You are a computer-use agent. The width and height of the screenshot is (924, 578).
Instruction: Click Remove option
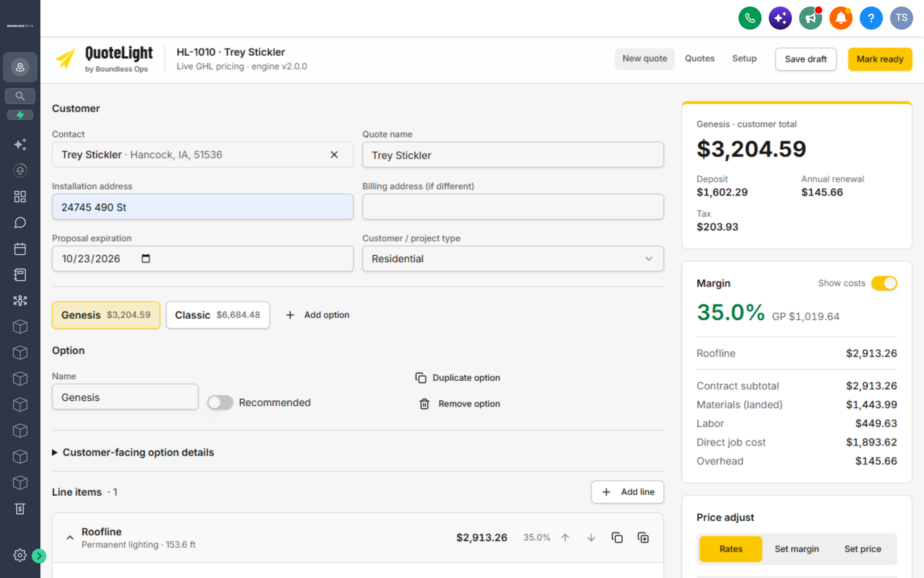point(460,404)
